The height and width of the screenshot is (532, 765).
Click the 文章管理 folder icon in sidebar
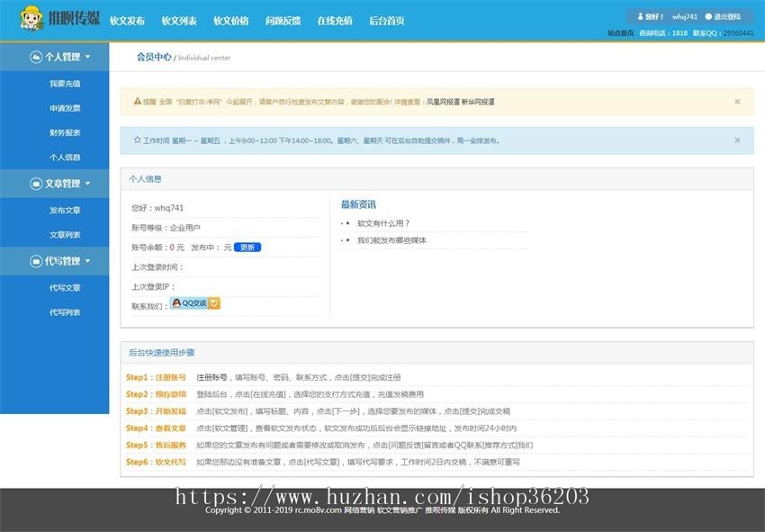click(36, 182)
